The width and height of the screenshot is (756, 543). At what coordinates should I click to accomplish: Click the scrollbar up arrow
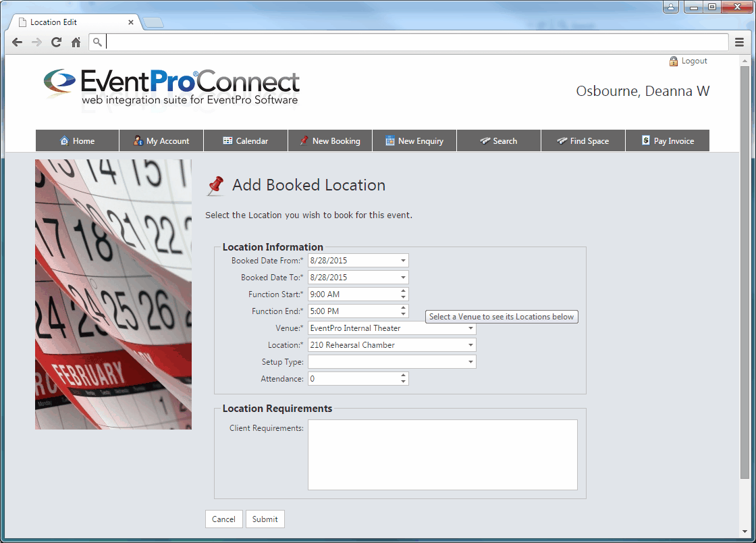click(x=745, y=61)
